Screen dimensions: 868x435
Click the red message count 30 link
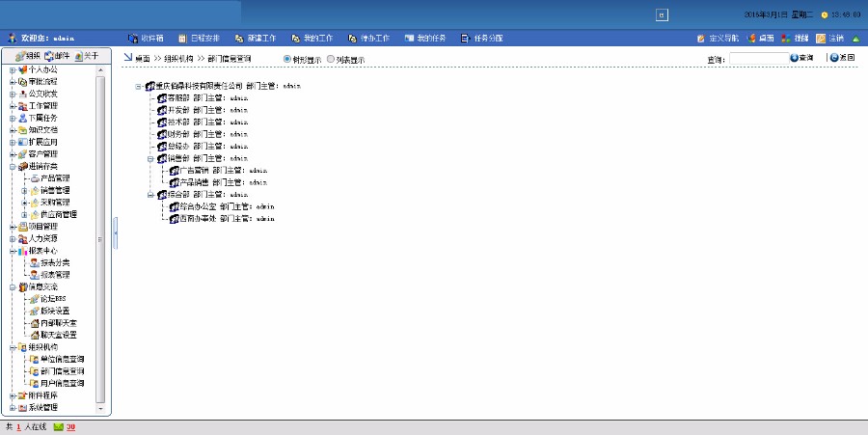pos(70,427)
